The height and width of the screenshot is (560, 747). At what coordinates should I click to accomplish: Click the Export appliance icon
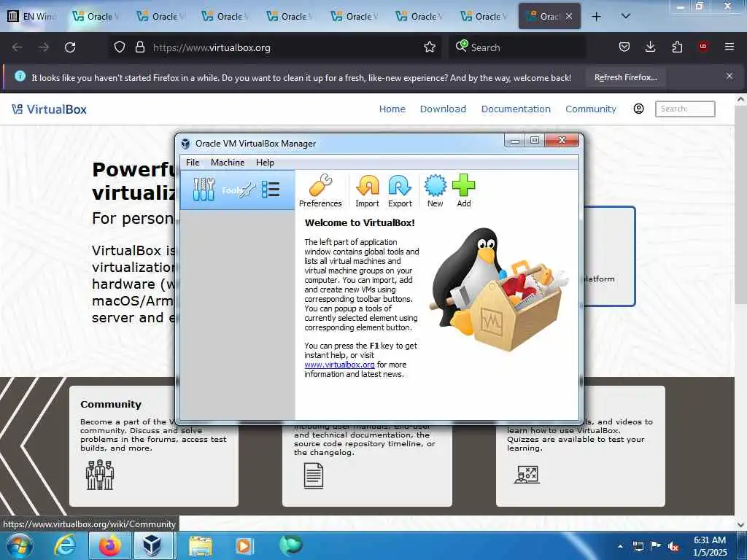pyautogui.click(x=400, y=191)
